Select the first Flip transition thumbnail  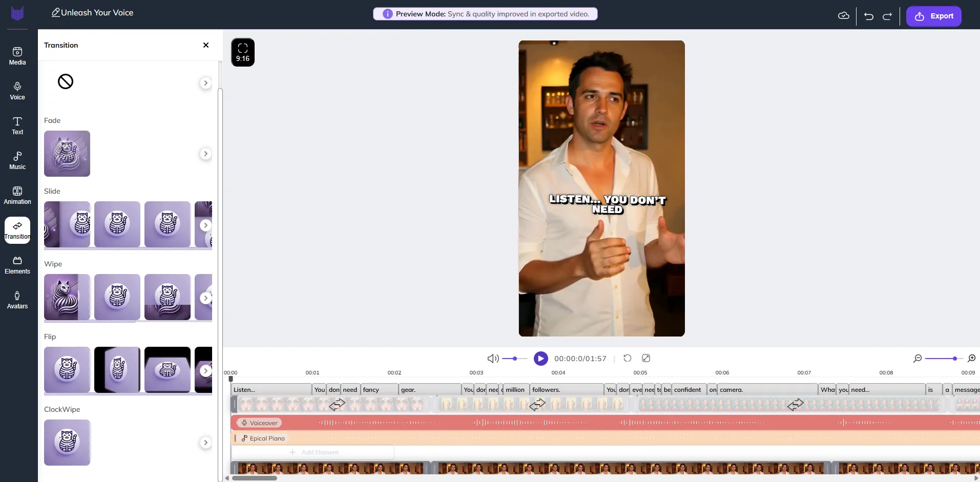[67, 370]
